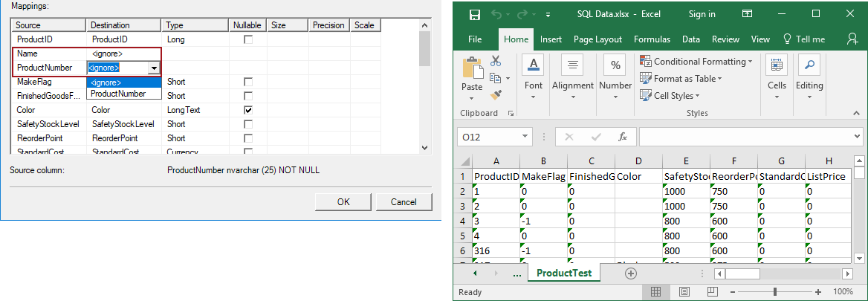Toggle Nullable checkbox for MakeFlag row
The width and height of the screenshot is (868, 301).
click(248, 82)
